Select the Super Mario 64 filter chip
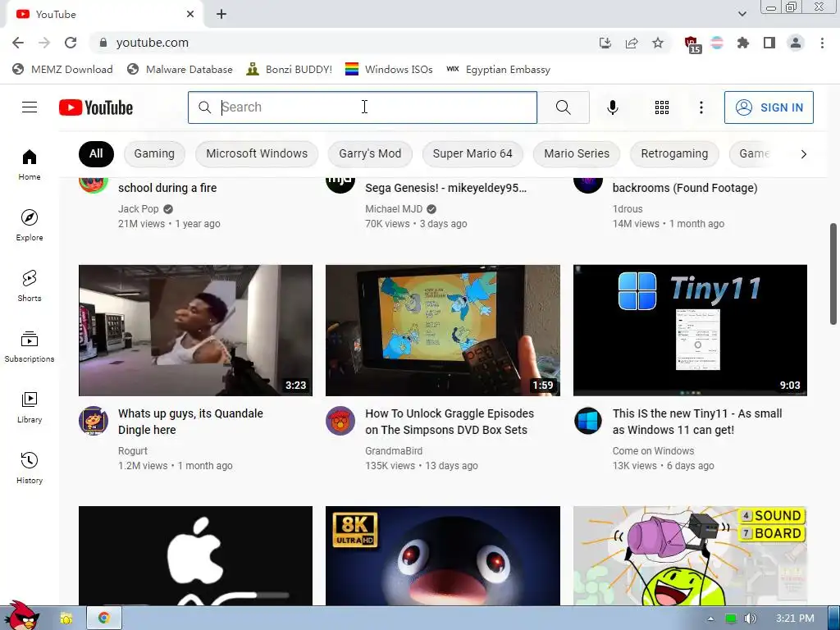Screen dimensions: 840x630 pyautogui.click(x=472, y=153)
